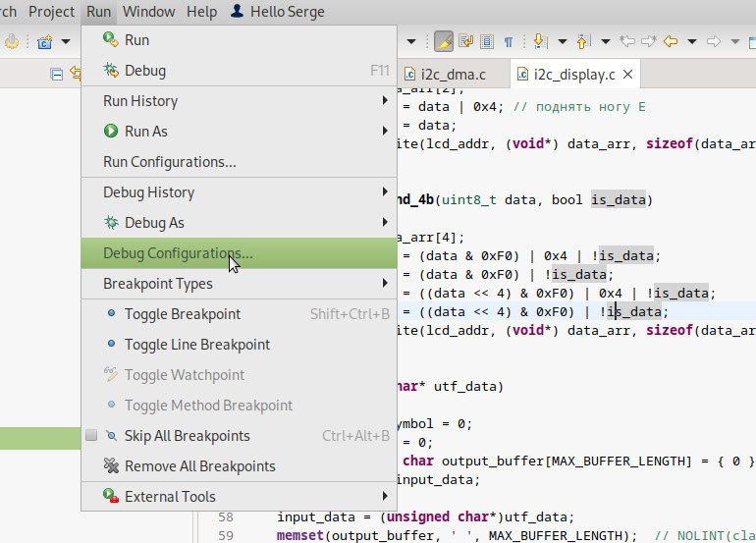The image size is (756, 543).
Task: Click the Remove All Breakpoints cross icon
Action: coord(111,465)
